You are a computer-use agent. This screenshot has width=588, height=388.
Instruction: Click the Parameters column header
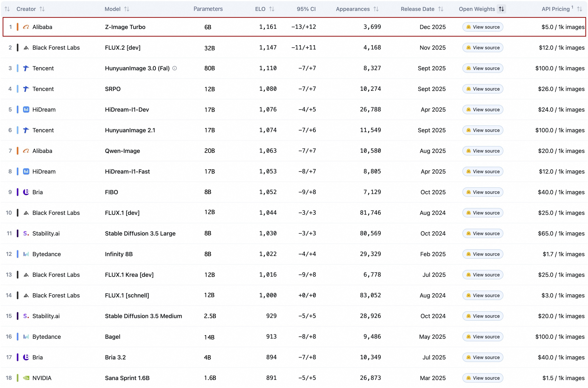coord(208,9)
